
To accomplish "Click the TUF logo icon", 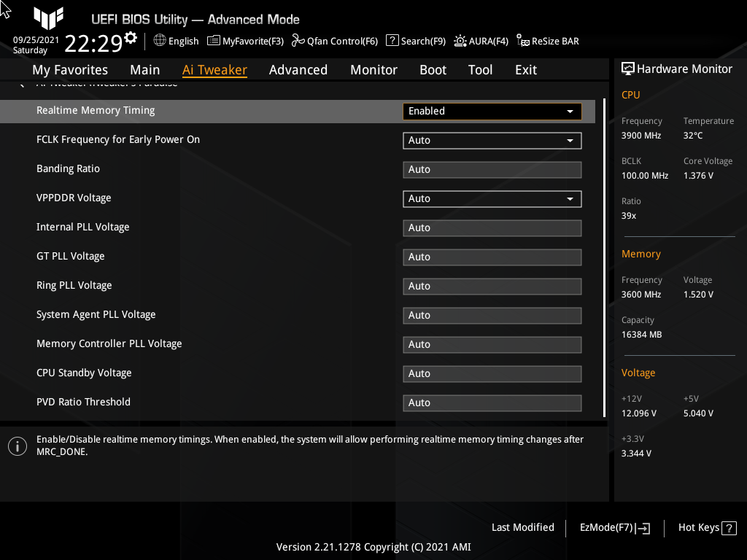I will [x=49, y=18].
